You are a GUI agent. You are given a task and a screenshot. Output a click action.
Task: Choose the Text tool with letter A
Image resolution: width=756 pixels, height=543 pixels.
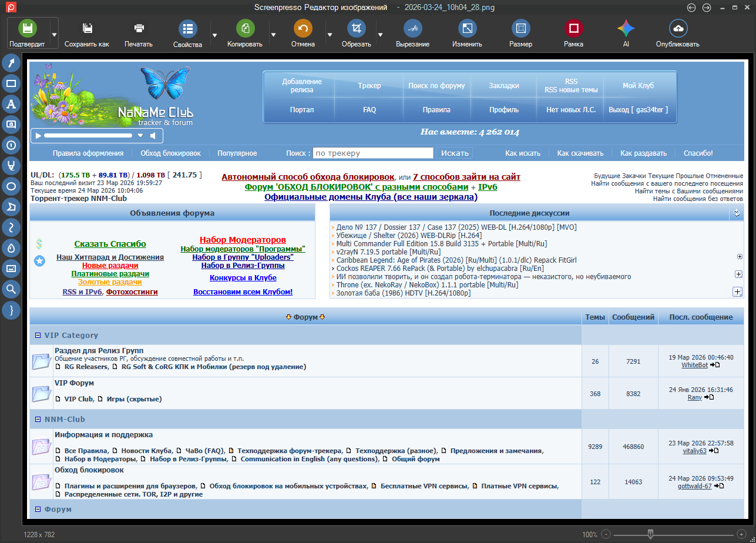pos(11,104)
